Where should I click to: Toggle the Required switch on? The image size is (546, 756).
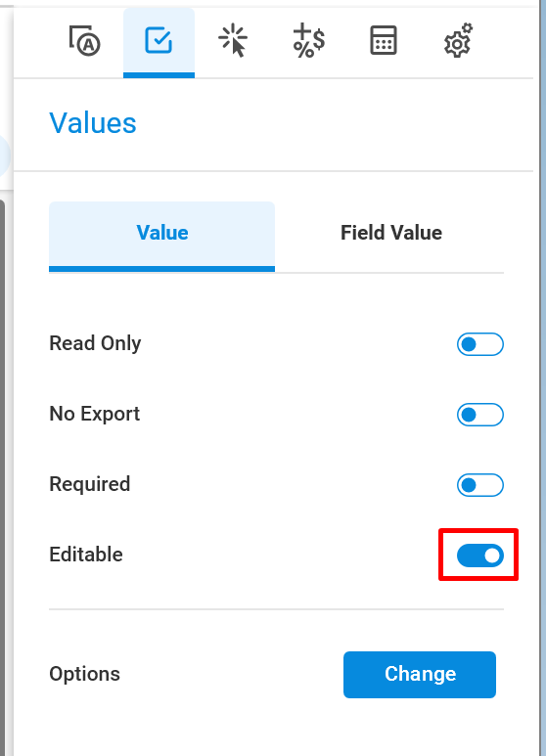(479, 485)
